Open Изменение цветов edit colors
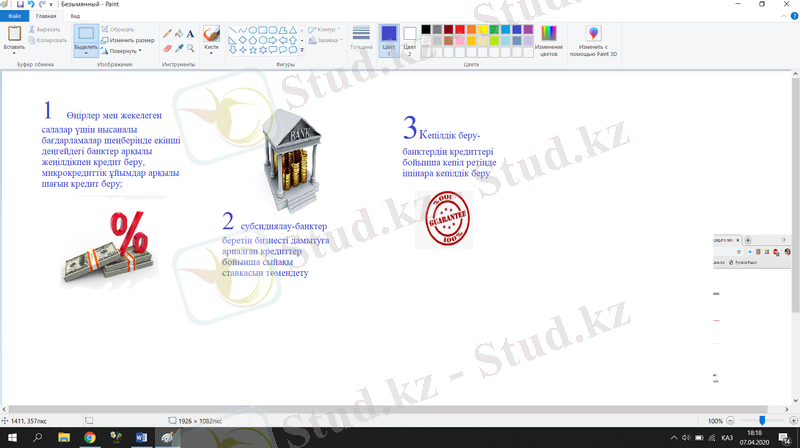Viewport: 800px width, 448px height. [548, 41]
